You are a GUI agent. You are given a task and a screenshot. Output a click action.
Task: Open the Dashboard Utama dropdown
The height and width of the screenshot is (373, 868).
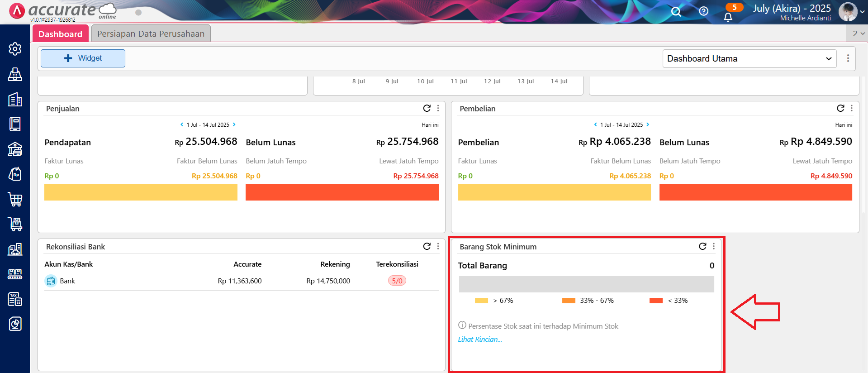click(749, 58)
